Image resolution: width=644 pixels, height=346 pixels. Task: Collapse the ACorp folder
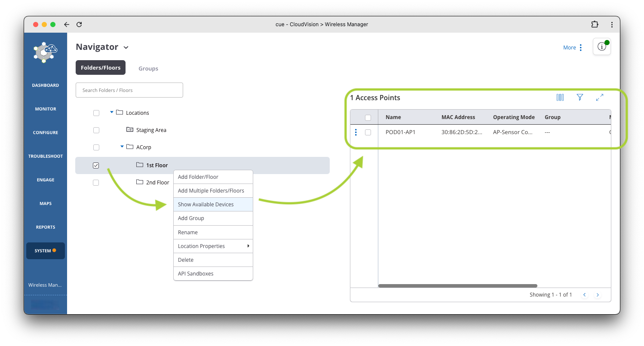coord(122,147)
